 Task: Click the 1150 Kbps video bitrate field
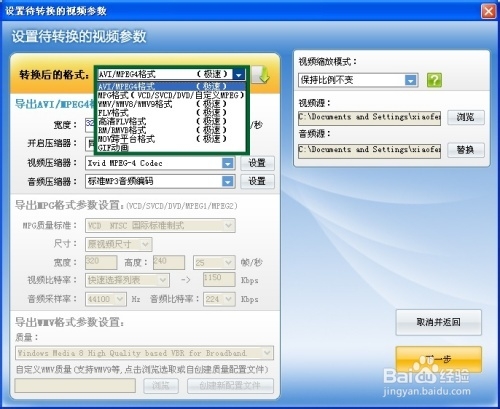[219, 279]
